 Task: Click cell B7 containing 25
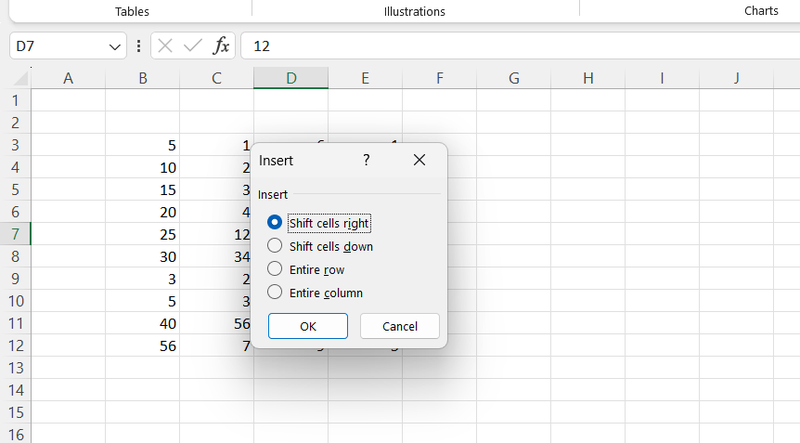pos(142,234)
